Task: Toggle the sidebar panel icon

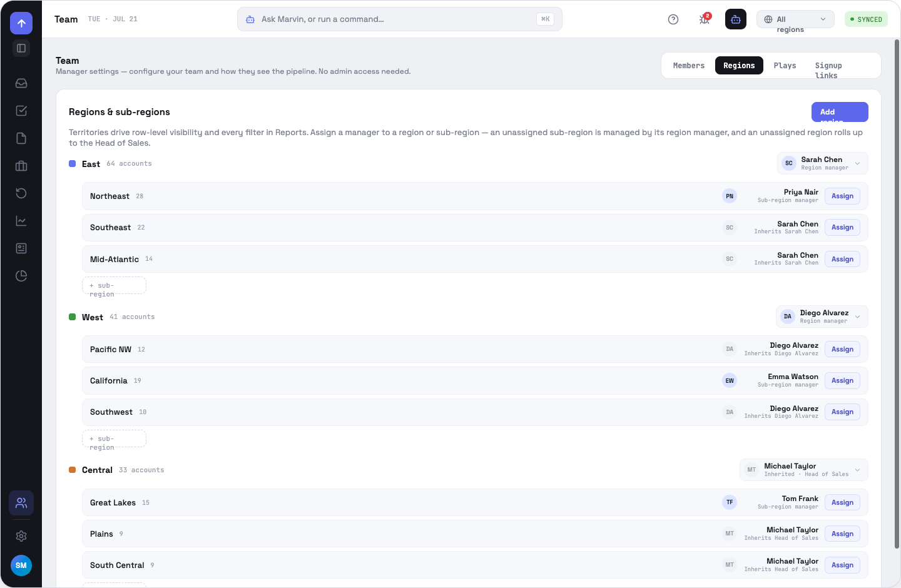Action: 21,48
